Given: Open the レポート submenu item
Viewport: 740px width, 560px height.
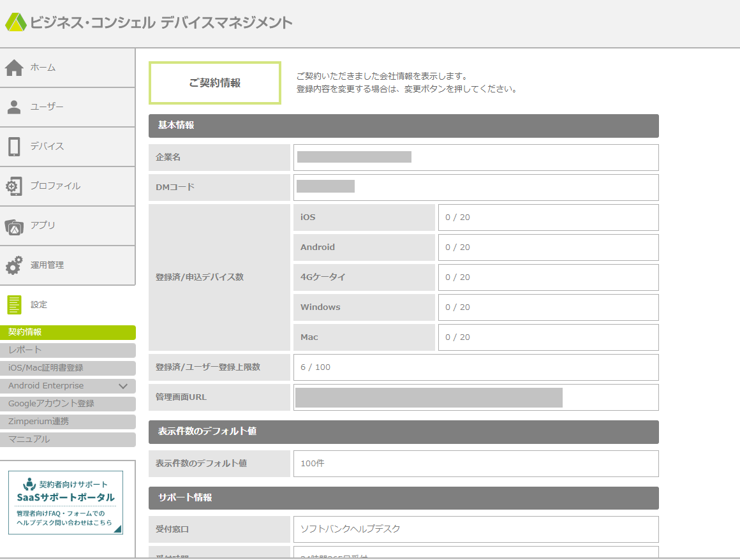Looking at the screenshot, I should tap(68, 350).
